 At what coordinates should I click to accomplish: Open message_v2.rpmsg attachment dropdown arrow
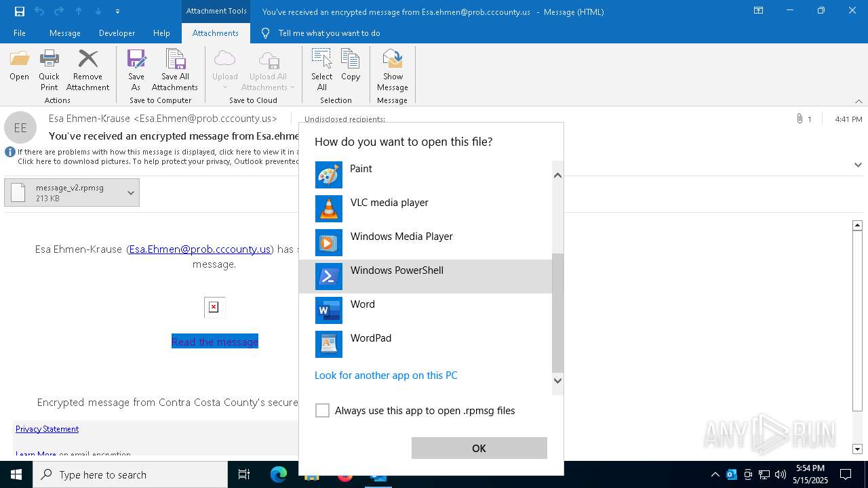click(131, 192)
